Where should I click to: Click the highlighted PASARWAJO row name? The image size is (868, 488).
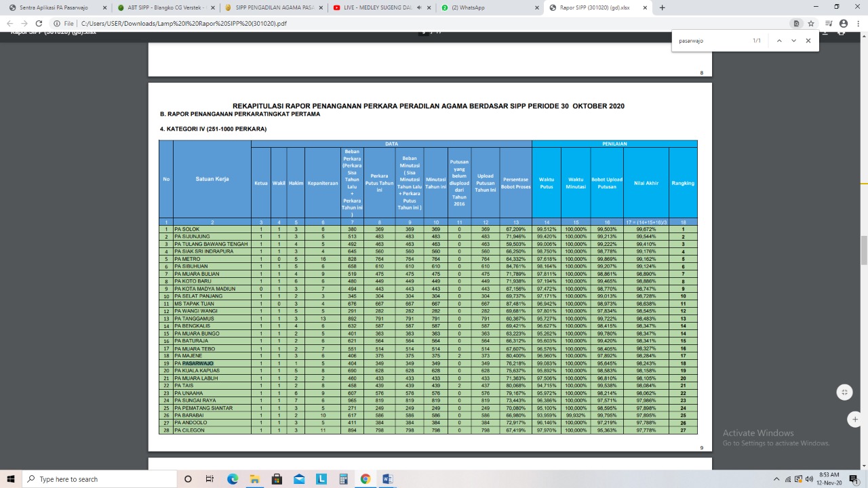197,363
